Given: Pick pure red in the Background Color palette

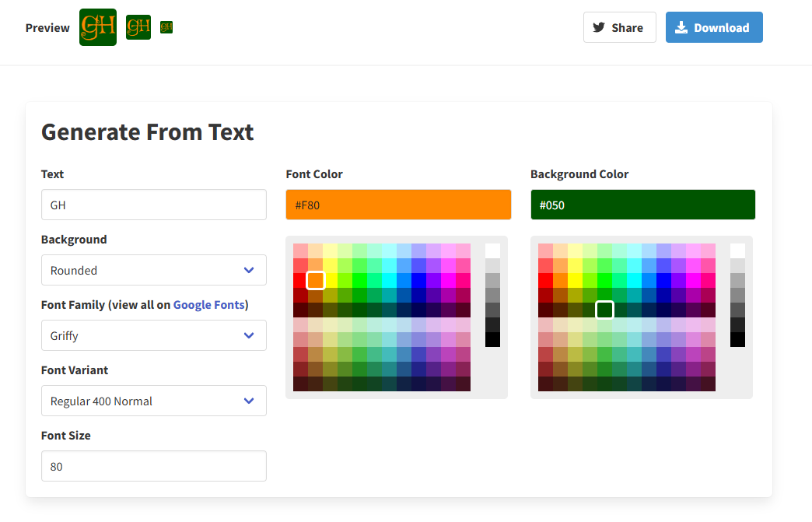Looking at the screenshot, I should click(x=545, y=280).
